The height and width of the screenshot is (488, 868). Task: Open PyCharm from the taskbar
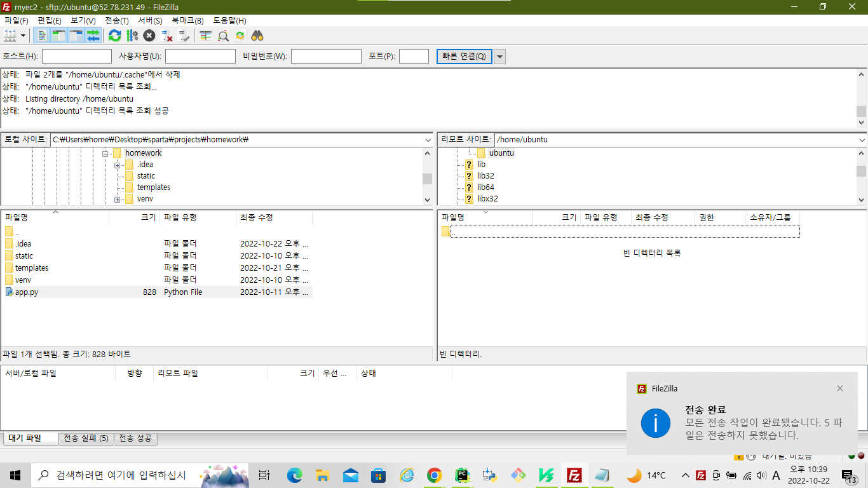[x=463, y=475]
